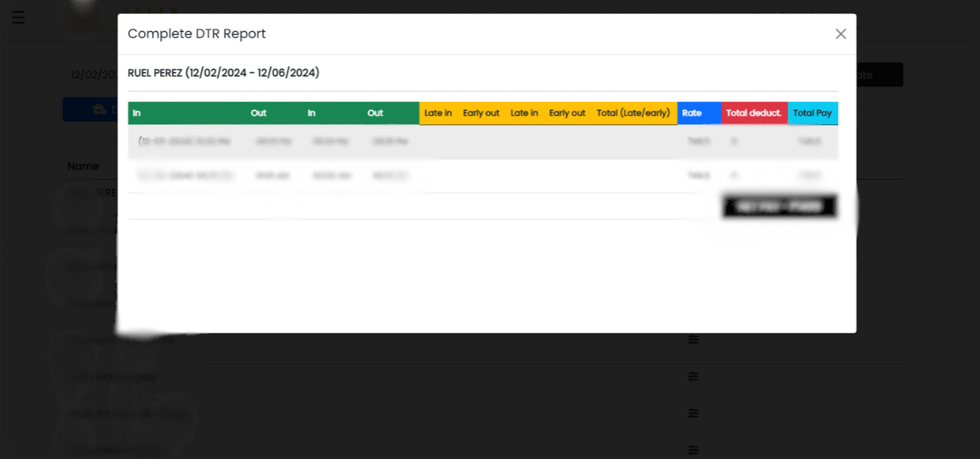Click the black NET PAY label
The width and height of the screenshot is (980, 459).
point(779,207)
